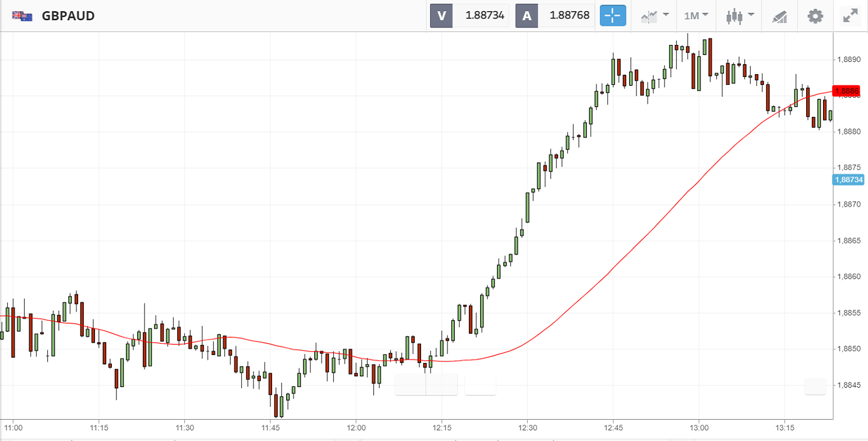Click the fullscreen expand arrows icon
This screenshot has height=441, width=868.
click(850, 16)
